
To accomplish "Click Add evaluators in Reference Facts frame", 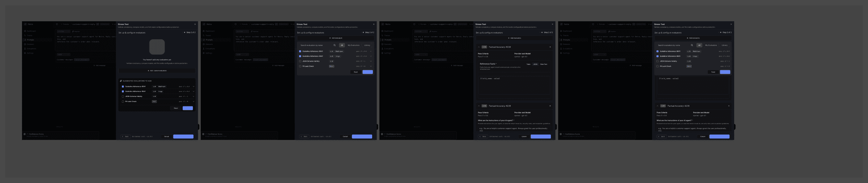I will point(514,38).
